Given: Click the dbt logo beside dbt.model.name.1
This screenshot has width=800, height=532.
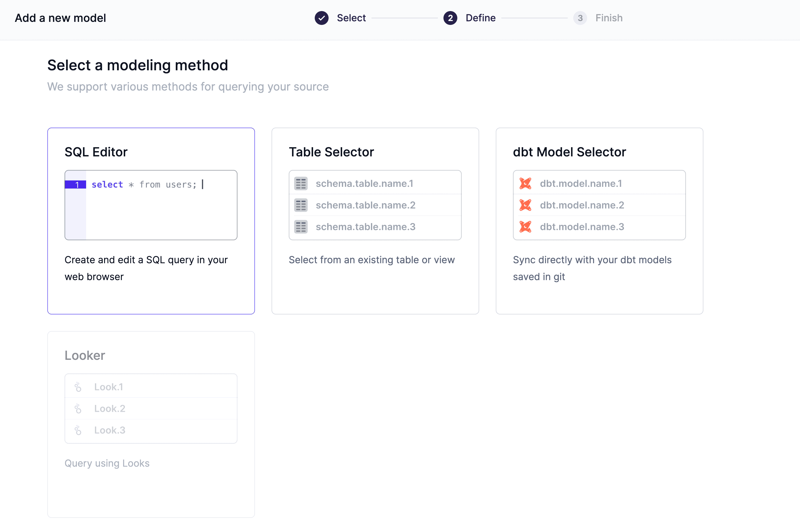Looking at the screenshot, I should pyautogui.click(x=525, y=183).
